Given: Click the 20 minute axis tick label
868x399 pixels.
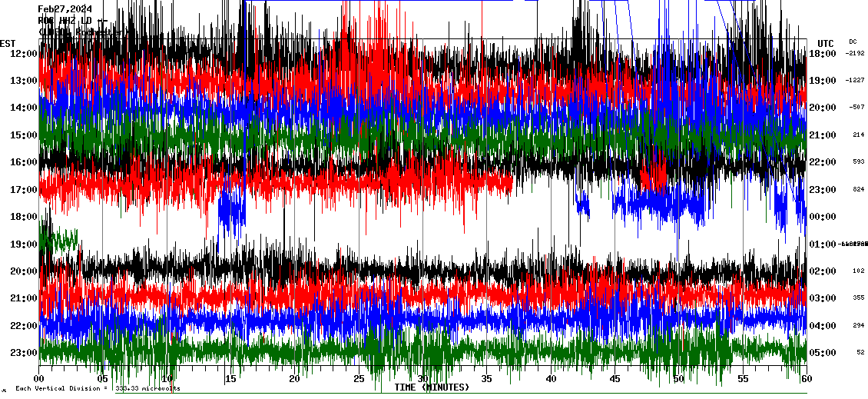Looking at the screenshot, I should coord(295,379).
